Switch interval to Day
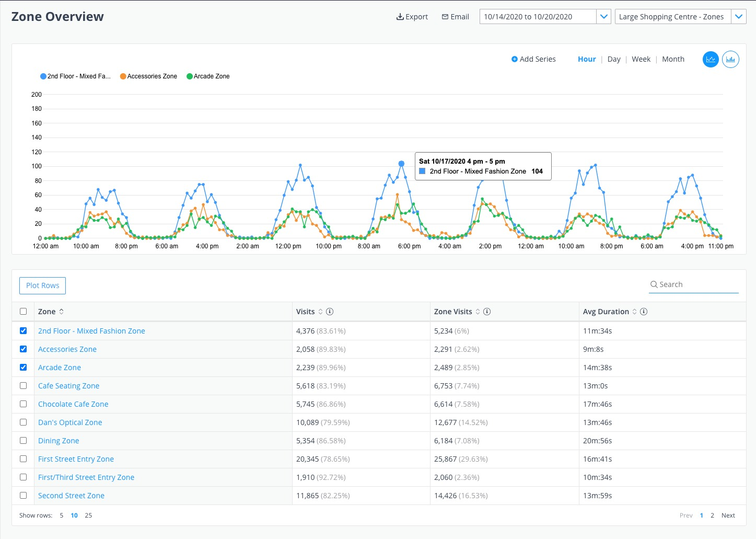The image size is (756, 539). (614, 59)
